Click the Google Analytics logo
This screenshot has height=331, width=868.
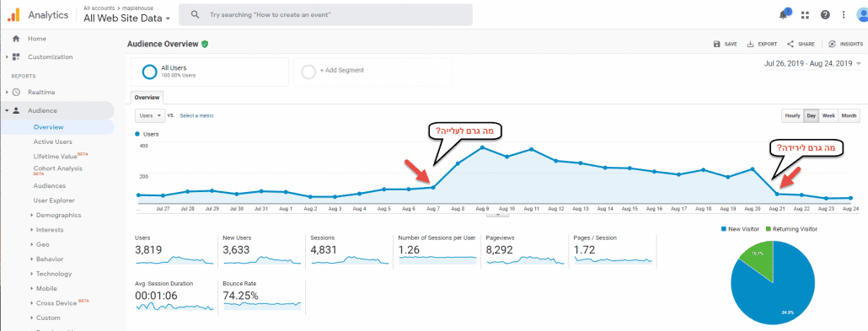(x=13, y=15)
